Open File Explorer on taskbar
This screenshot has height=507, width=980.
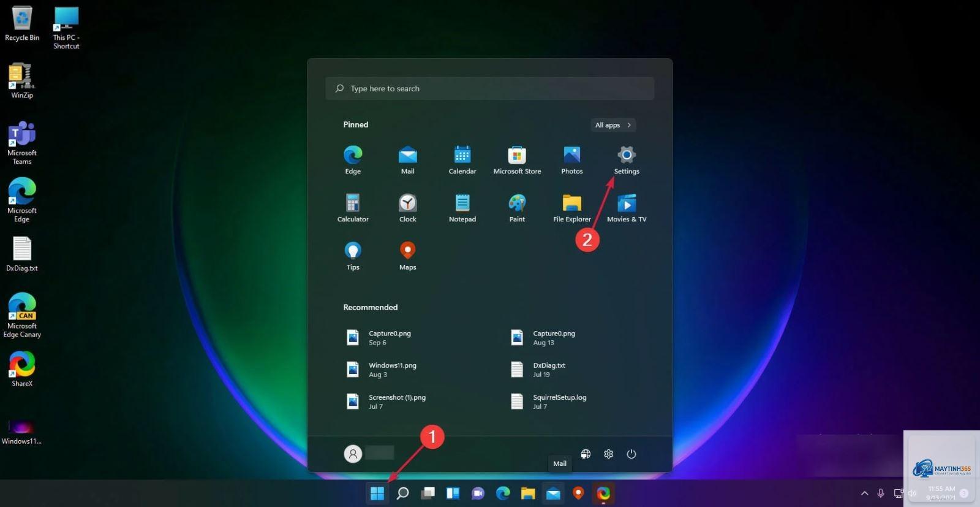[x=528, y=493]
